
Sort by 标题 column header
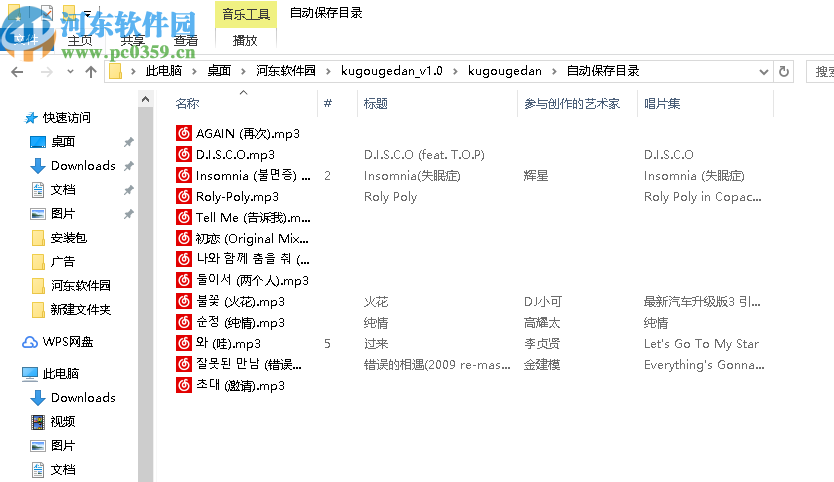pyautogui.click(x=376, y=104)
